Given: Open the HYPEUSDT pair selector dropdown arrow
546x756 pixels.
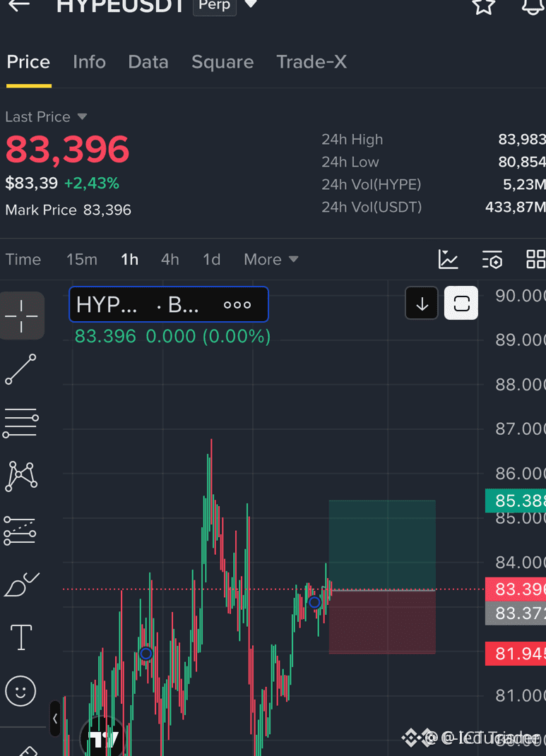Looking at the screenshot, I should [251, 4].
